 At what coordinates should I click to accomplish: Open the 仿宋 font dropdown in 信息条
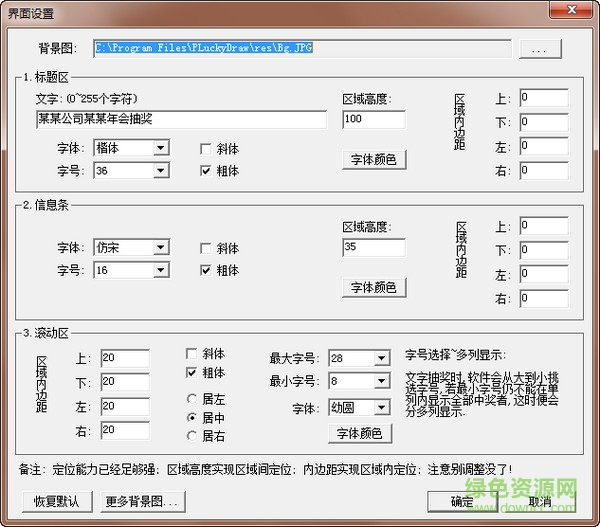coord(160,248)
